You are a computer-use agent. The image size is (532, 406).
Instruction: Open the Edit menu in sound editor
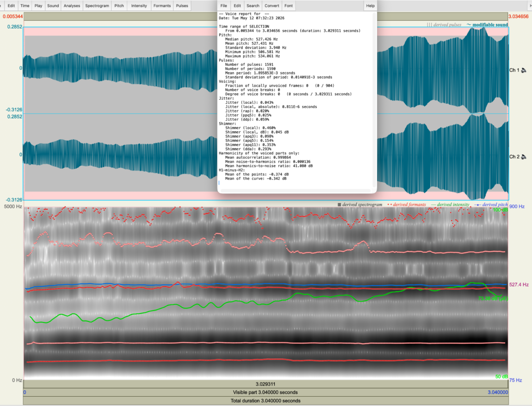click(x=11, y=5)
